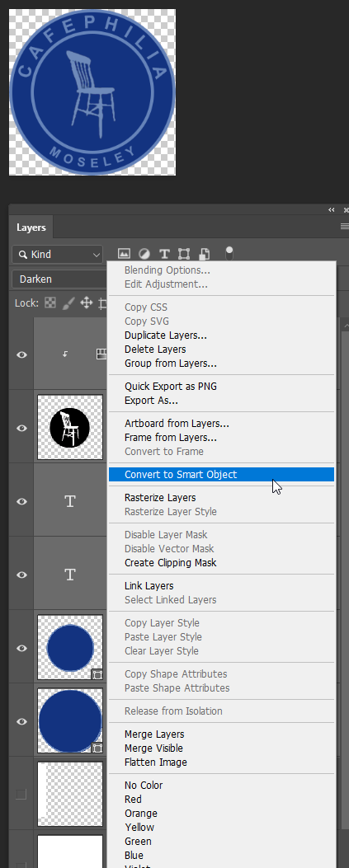Click greyed-out Copy SVG entry
This screenshot has height=868, width=349.
pos(147,321)
